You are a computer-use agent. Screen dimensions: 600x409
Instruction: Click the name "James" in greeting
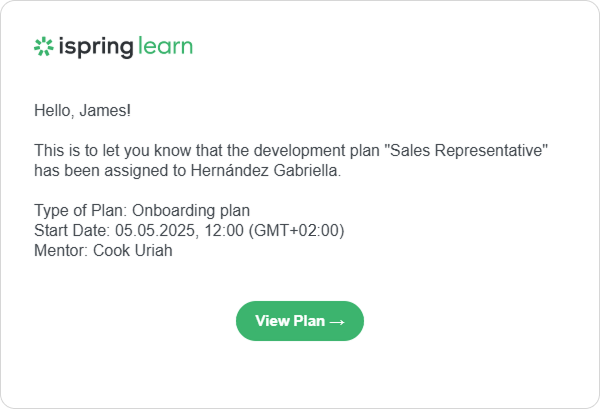pyautogui.click(x=104, y=108)
